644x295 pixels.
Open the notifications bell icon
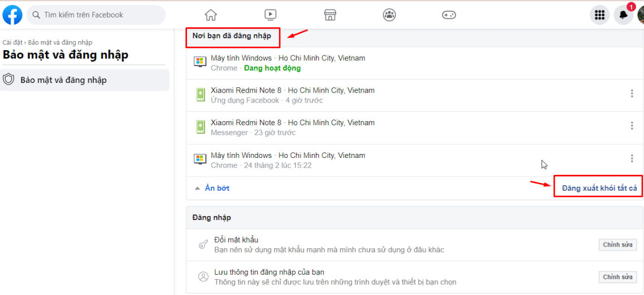[624, 15]
